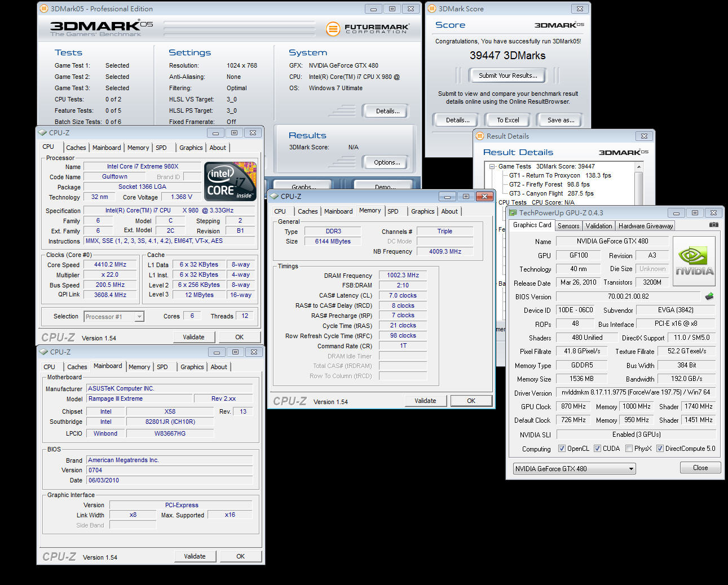Toggle the CUDA checkbox in GPU-Z
This screenshot has height=585, width=728.
coord(597,449)
